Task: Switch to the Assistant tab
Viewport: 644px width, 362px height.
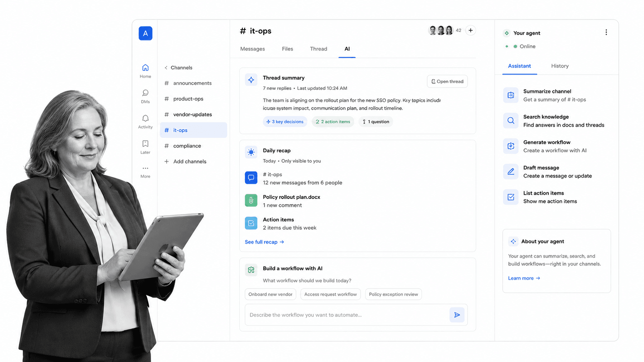Action: point(519,66)
